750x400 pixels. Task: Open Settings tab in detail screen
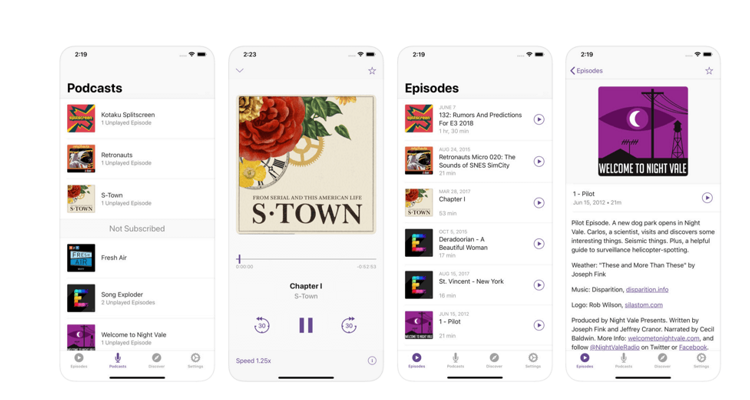tap(701, 360)
